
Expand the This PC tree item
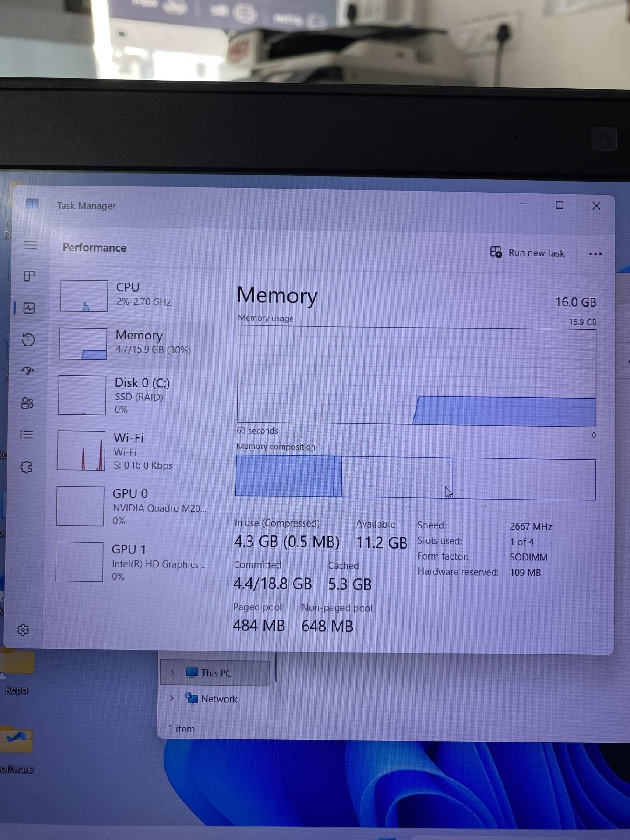coord(172,672)
